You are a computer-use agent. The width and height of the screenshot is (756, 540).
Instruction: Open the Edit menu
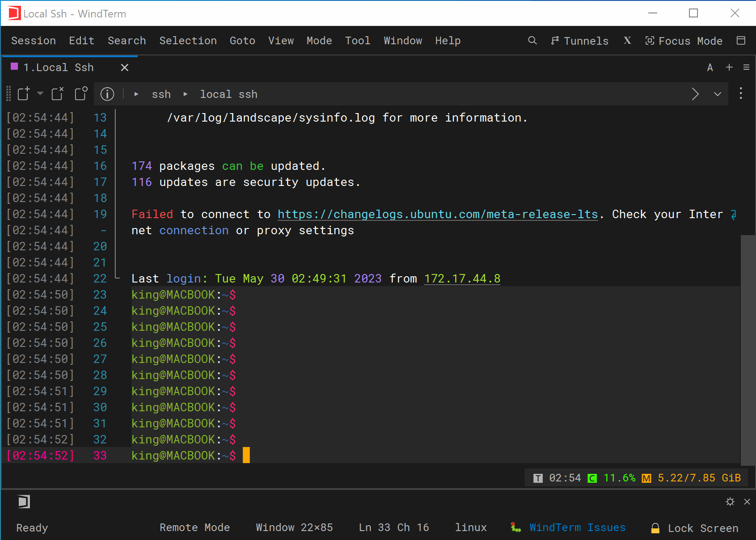[82, 41]
